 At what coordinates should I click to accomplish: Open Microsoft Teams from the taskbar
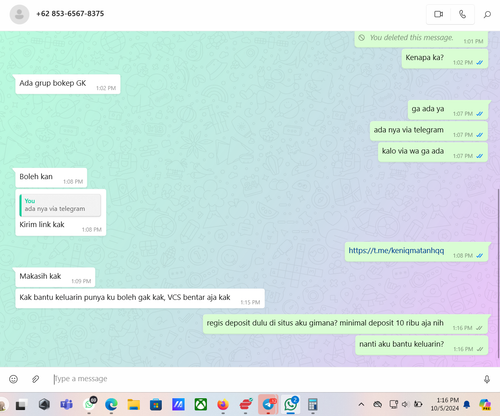[66, 405]
